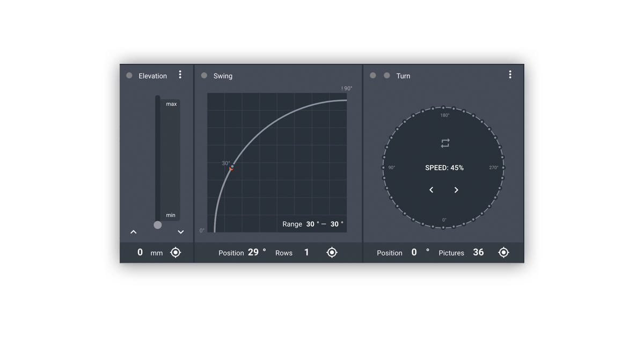
Task: Open the Elevation panel options menu
Action: [180, 75]
